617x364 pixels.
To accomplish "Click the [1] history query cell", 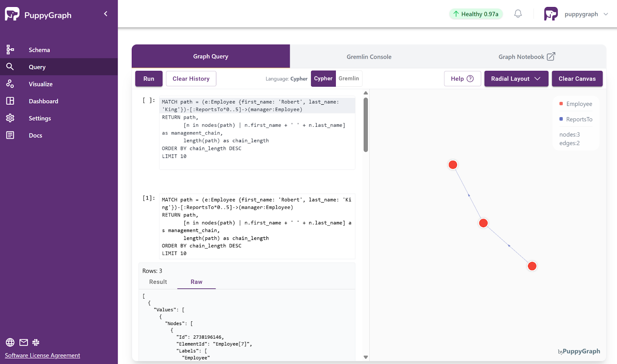I will (257, 226).
